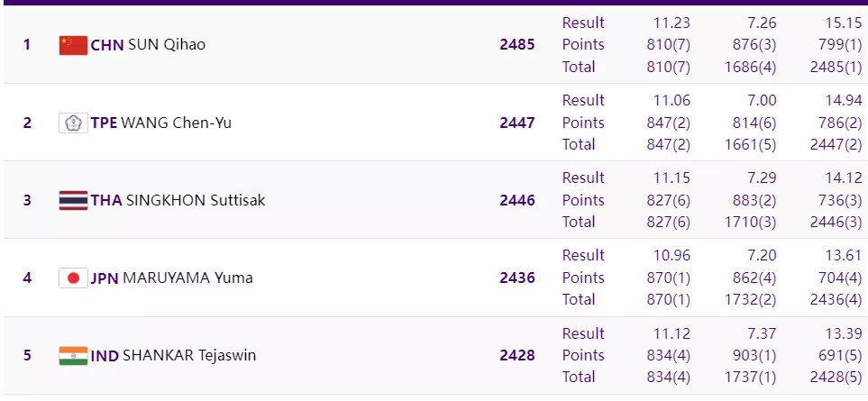Click the Chinese Taipei flag icon
This screenshot has width=868, height=401.
(x=73, y=123)
